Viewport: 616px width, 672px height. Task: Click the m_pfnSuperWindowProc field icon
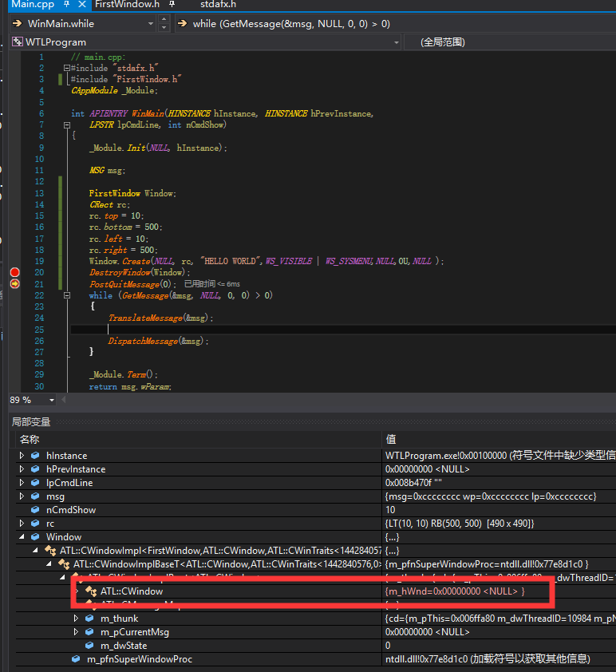pyautogui.click(x=76, y=659)
